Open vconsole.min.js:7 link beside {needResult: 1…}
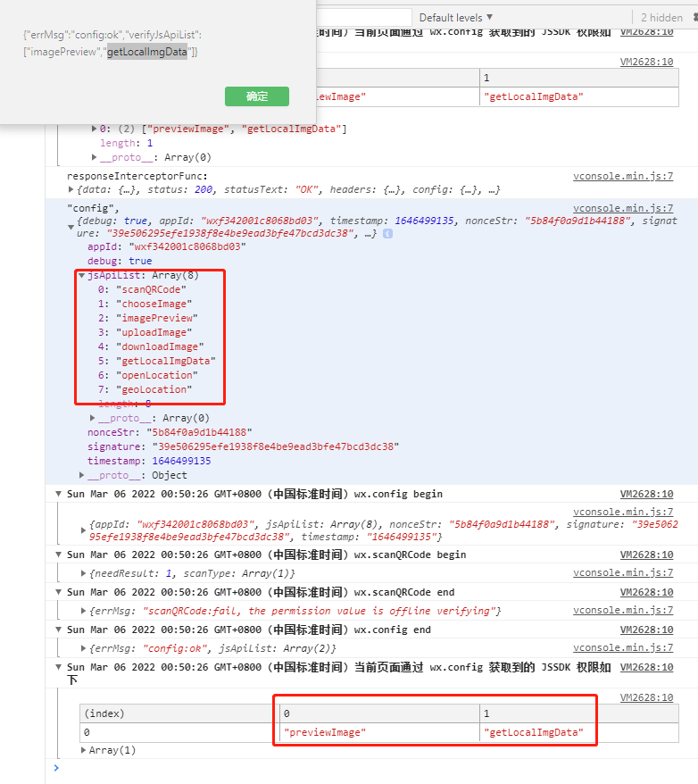The height and width of the screenshot is (784, 698). 623,572
